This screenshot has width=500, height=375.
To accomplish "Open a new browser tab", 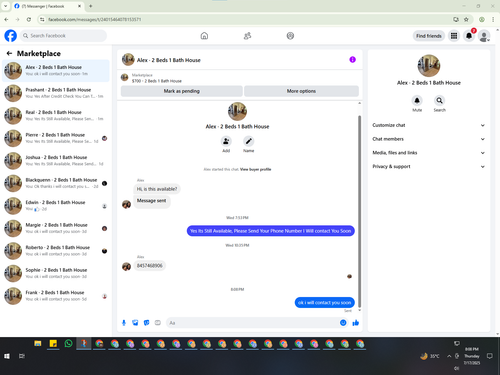I will 90,6.
